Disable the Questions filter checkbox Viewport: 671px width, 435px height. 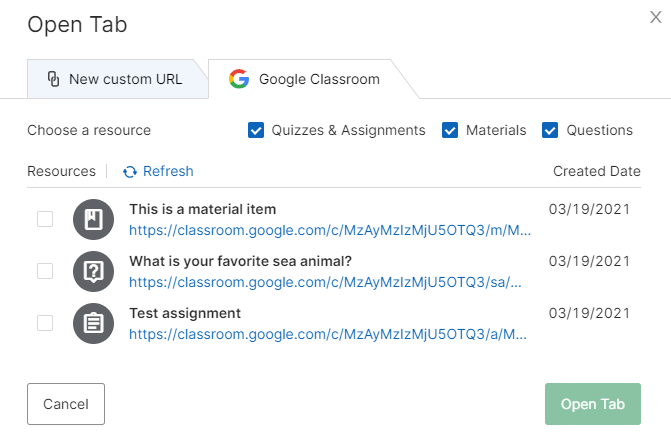click(550, 130)
